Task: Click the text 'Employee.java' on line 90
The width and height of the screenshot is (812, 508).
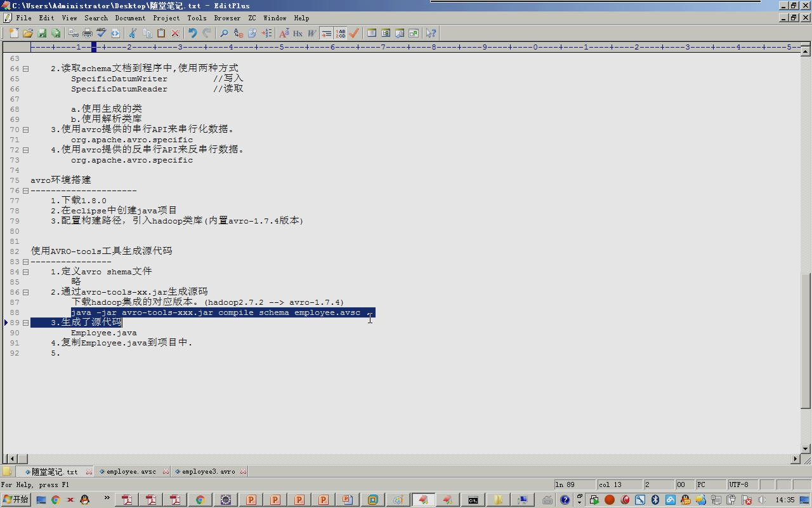Action: pos(104,333)
